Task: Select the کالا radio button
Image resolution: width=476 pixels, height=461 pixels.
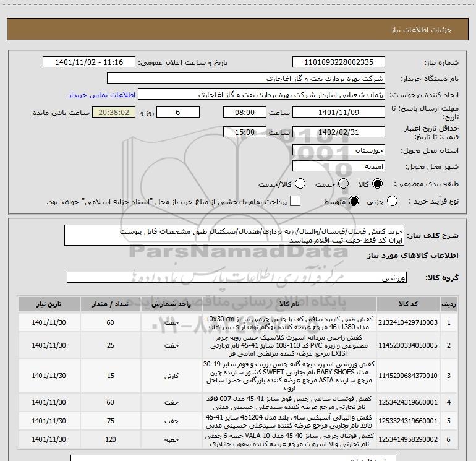Action: tap(377, 184)
